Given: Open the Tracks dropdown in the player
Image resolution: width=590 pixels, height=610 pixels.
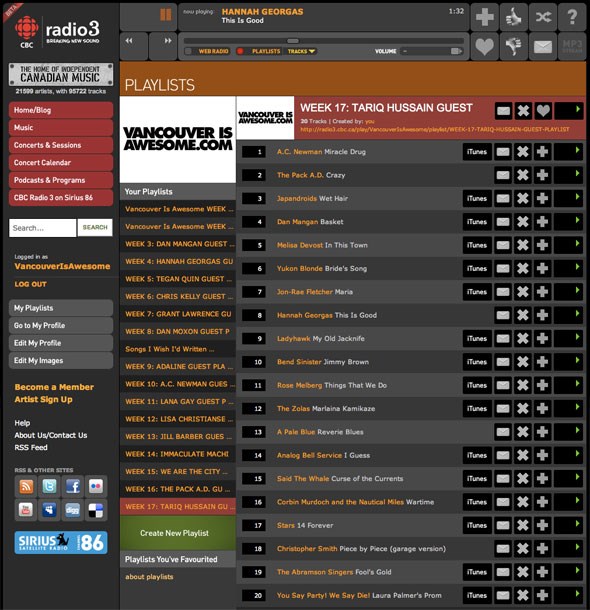Looking at the screenshot, I should click(x=301, y=51).
